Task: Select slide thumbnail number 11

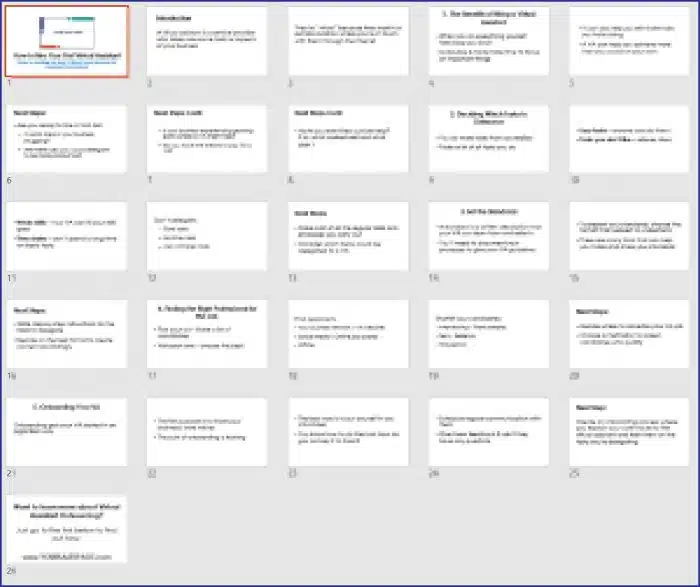Action: [x=67, y=236]
